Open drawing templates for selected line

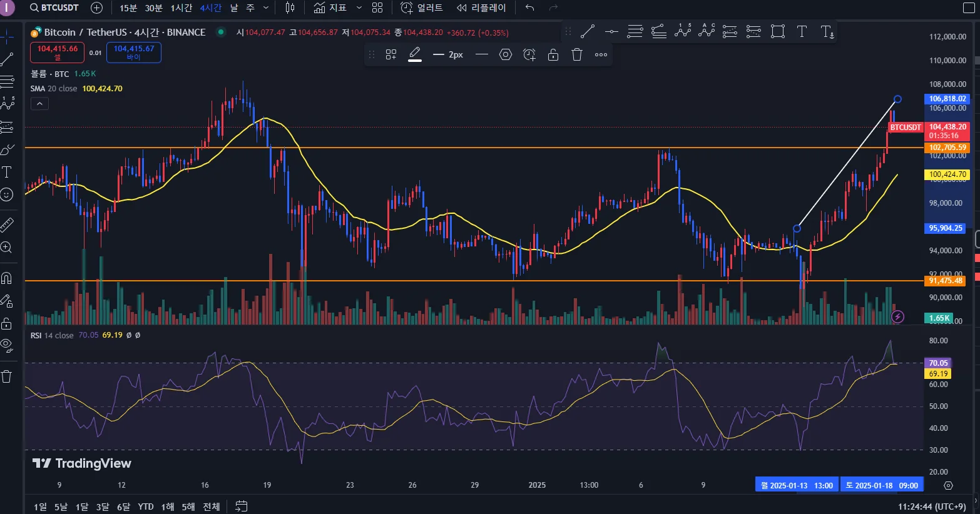coord(391,55)
